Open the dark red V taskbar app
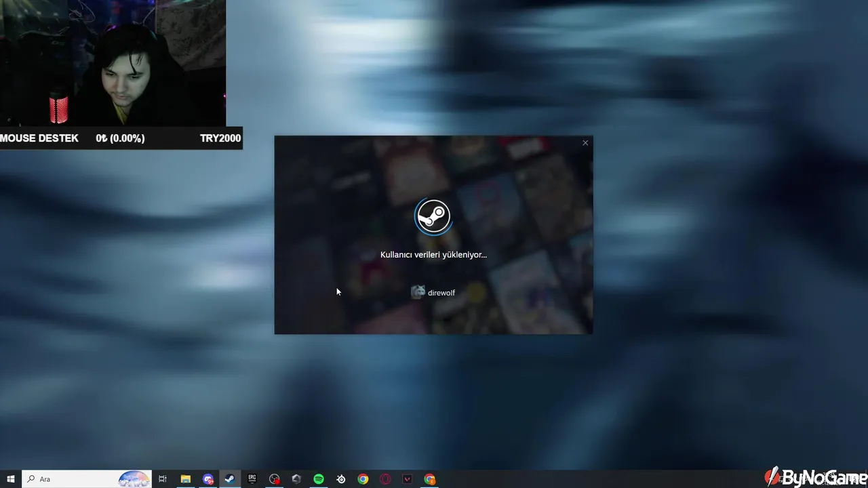868x488 pixels. [x=408, y=479]
